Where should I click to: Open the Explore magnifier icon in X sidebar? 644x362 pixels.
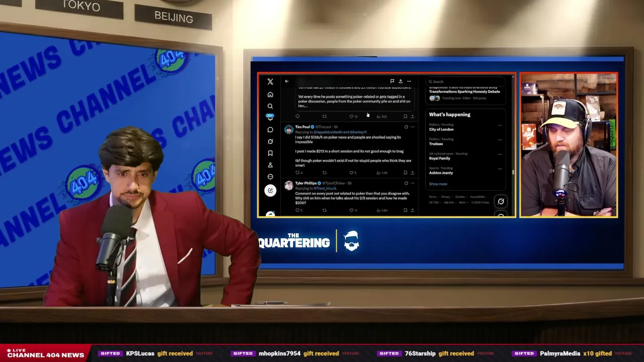(x=270, y=106)
